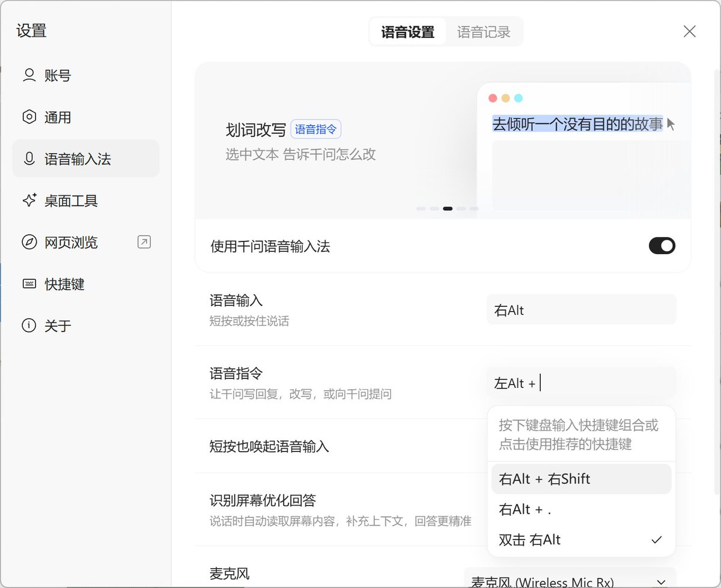The height and width of the screenshot is (588, 721).
Task: Click the 选中文本 告诉千问怎么改 subtitle
Action: point(300,154)
